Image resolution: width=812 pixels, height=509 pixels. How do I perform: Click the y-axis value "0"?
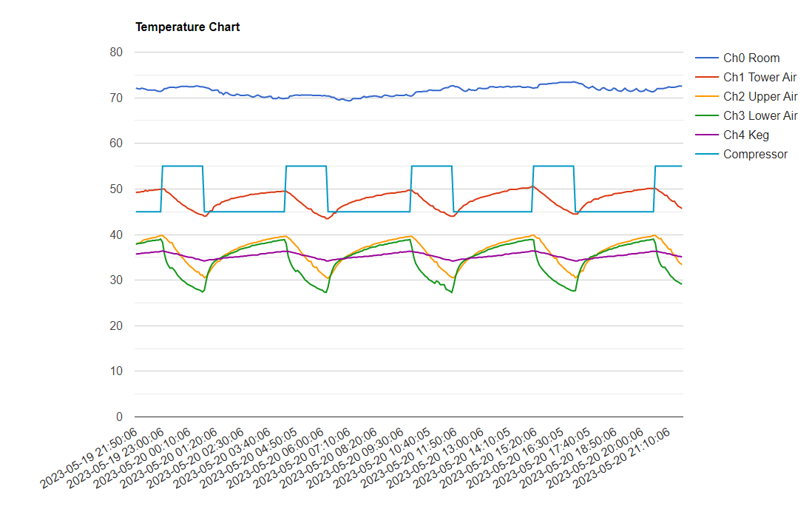120,417
